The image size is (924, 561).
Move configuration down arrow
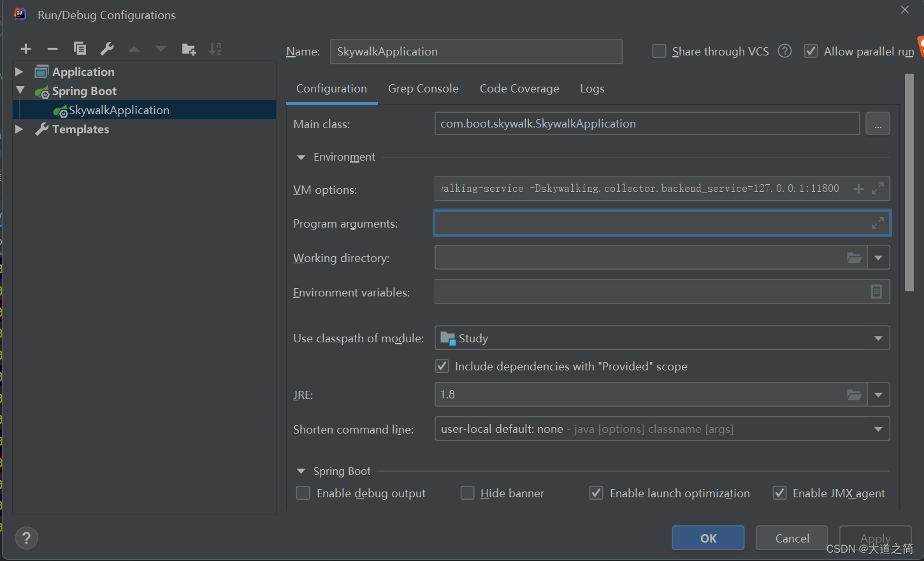tap(161, 49)
